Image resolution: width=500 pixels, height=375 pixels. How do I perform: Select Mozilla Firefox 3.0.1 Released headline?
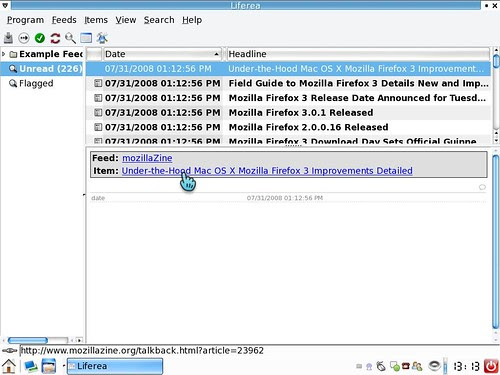point(301,112)
